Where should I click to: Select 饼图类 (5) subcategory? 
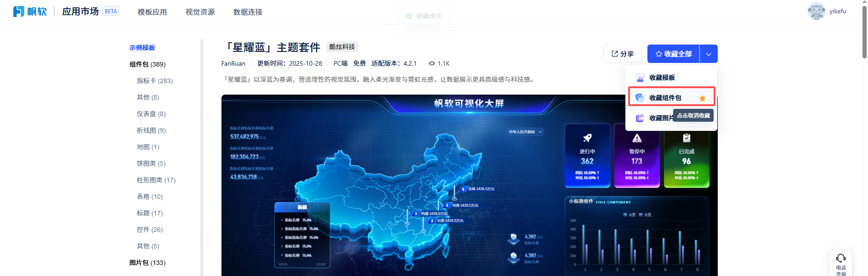tap(151, 163)
